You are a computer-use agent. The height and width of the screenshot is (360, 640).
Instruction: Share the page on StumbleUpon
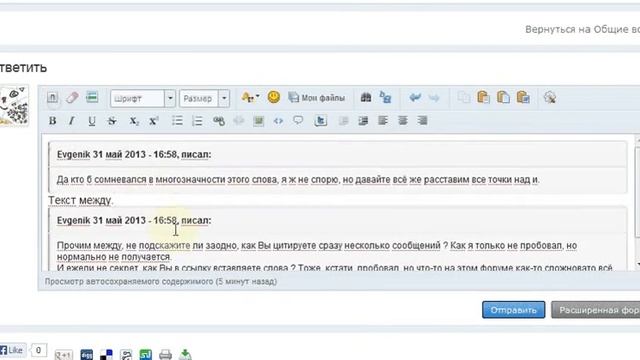(x=146, y=355)
